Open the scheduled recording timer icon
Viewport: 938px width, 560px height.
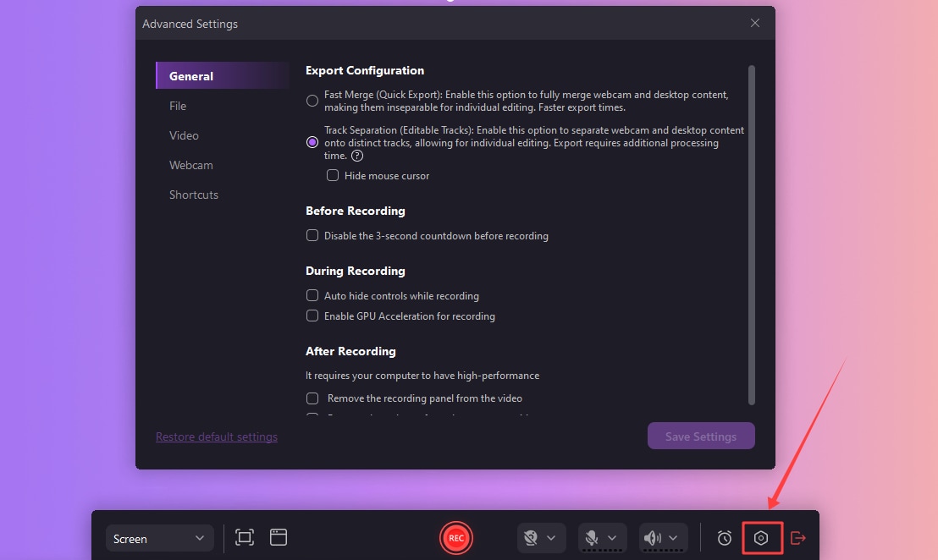click(x=725, y=538)
